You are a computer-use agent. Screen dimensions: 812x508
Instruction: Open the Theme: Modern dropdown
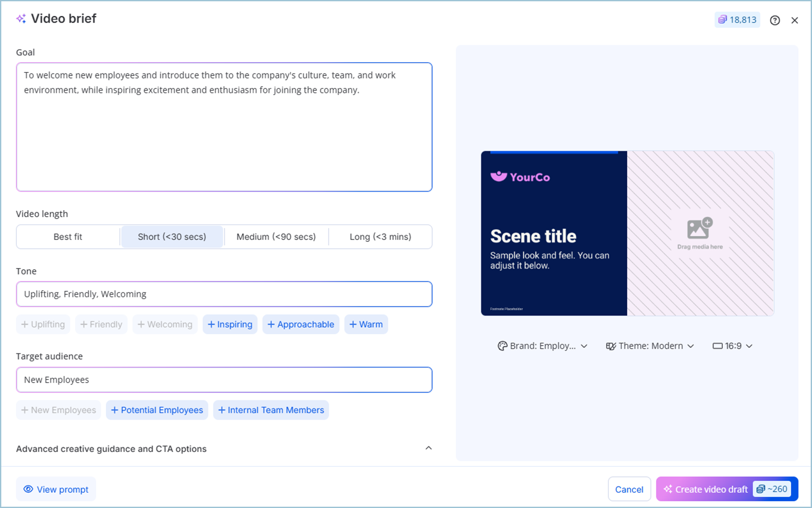click(650, 346)
